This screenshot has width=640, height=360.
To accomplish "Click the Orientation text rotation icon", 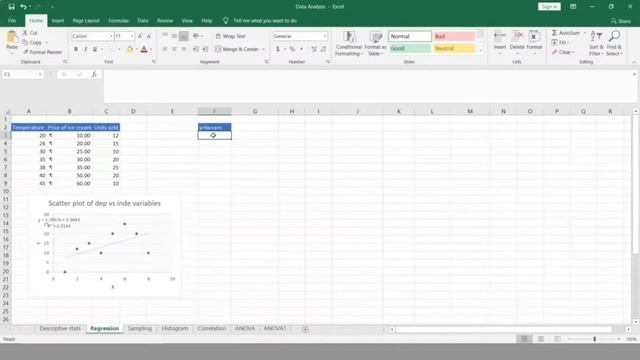I will click(196, 36).
